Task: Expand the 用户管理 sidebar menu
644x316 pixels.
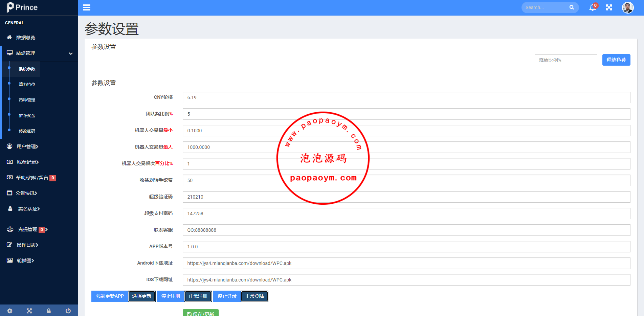Action: pyautogui.click(x=27, y=146)
